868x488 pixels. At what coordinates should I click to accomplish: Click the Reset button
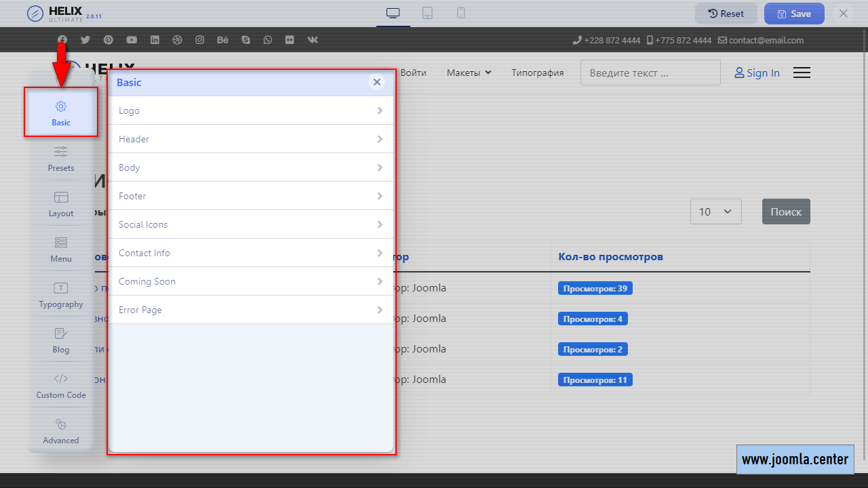(726, 14)
